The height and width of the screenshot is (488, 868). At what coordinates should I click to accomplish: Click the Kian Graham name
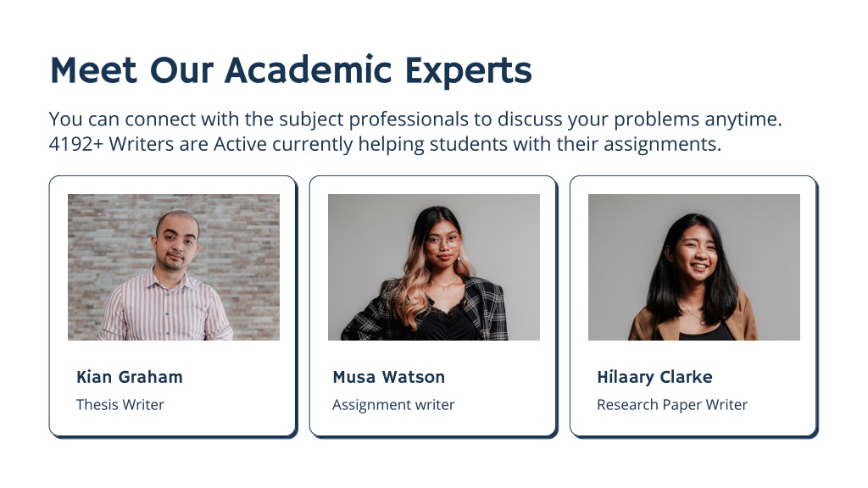tap(130, 377)
